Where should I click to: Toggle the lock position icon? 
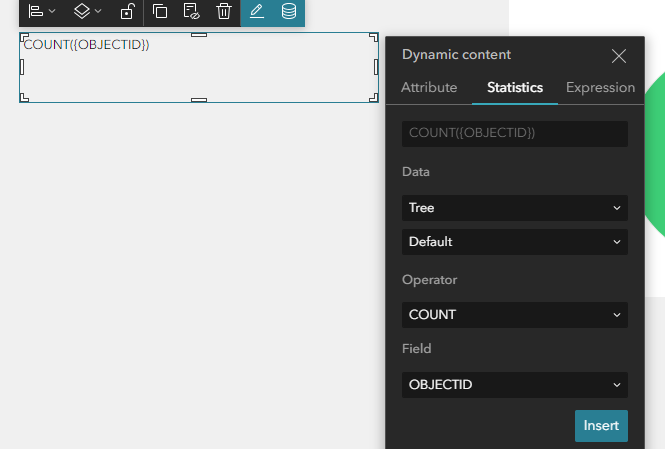(127, 11)
